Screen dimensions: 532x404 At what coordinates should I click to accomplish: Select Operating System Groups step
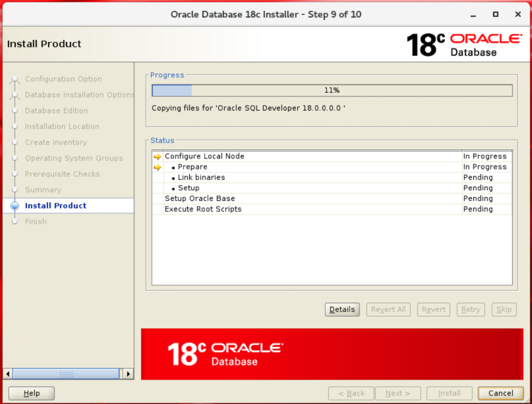74,158
